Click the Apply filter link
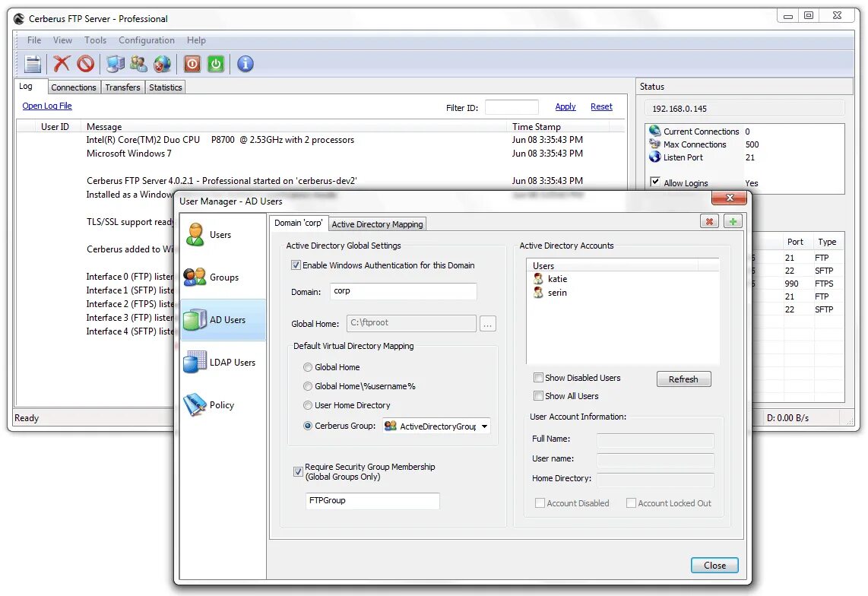Image resolution: width=868 pixels, height=596 pixels. (x=565, y=107)
